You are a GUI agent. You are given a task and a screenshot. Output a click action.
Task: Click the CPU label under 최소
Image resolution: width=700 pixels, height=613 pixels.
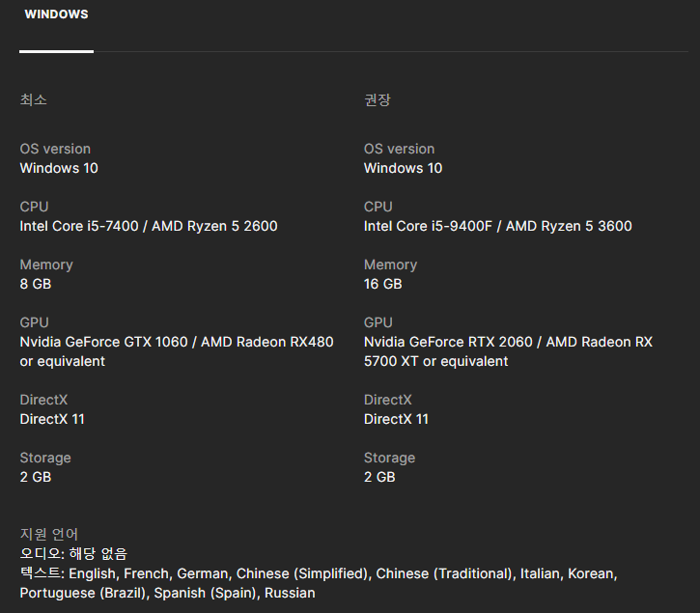(34, 207)
